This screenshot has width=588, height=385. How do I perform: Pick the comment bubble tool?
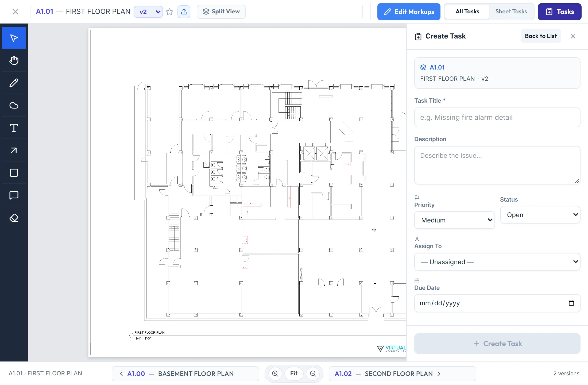(x=14, y=195)
